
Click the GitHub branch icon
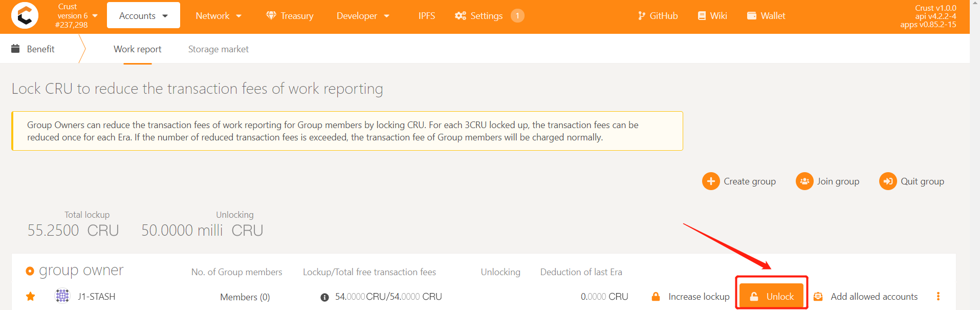(x=641, y=16)
